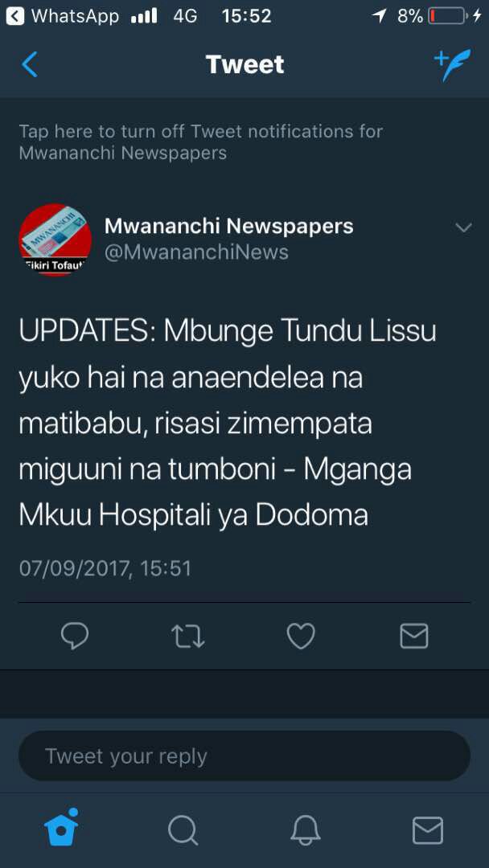Viewport: 489px width, 868px height.
Task: Open the Notifications bell tab
Action: pyautogui.click(x=305, y=830)
